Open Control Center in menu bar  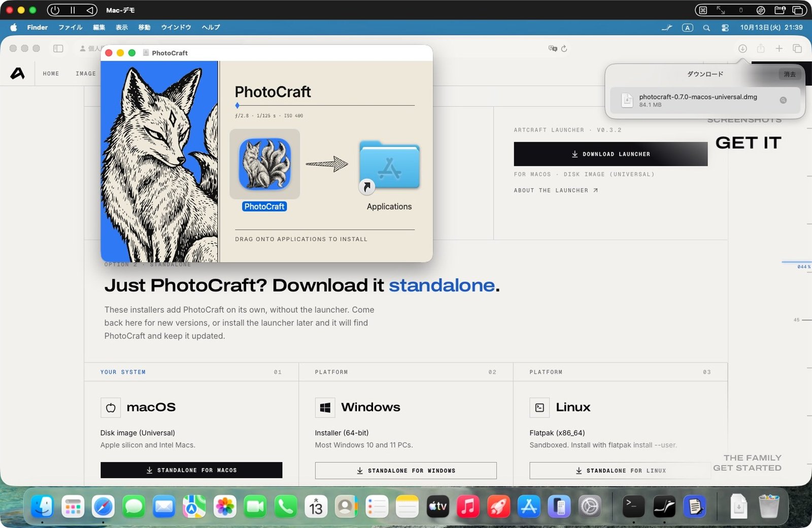[x=725, y=28]
